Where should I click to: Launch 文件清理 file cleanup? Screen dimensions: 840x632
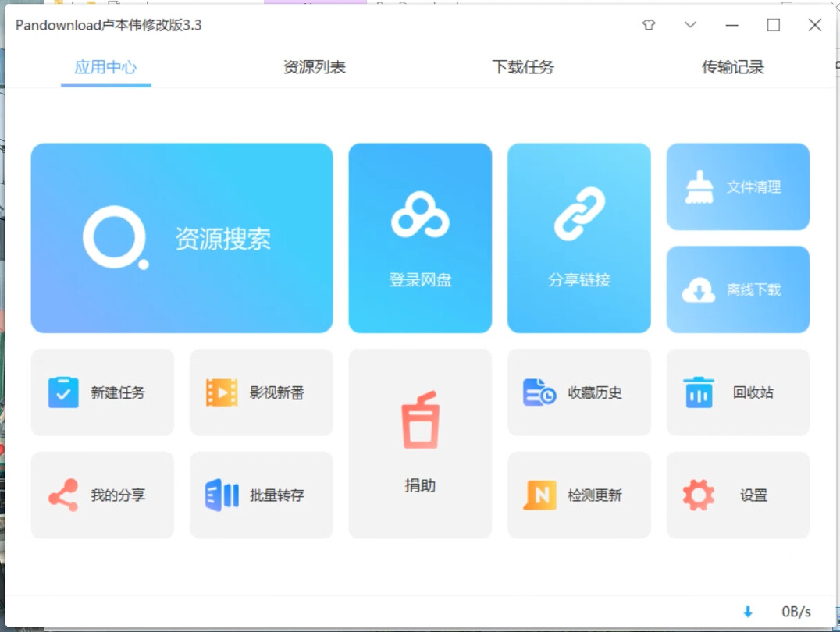point(737,186)
